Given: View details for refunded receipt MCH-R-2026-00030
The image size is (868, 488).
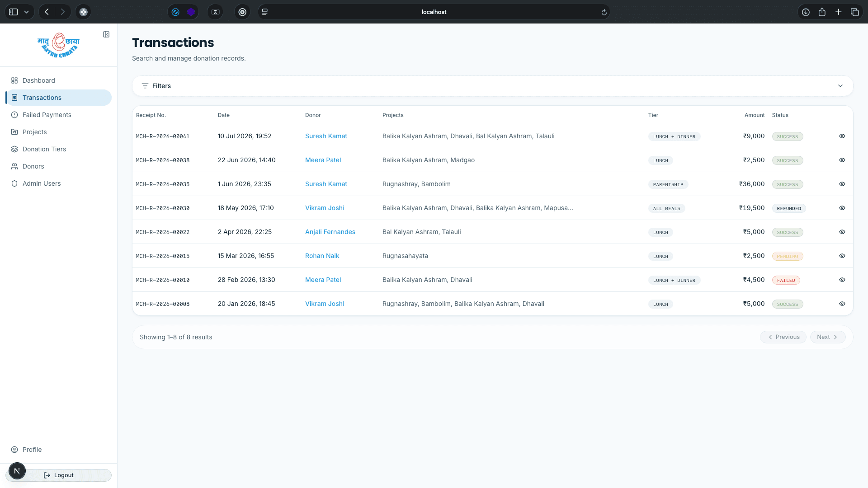Looking at the screenshot, I should [x=842, y=208].
